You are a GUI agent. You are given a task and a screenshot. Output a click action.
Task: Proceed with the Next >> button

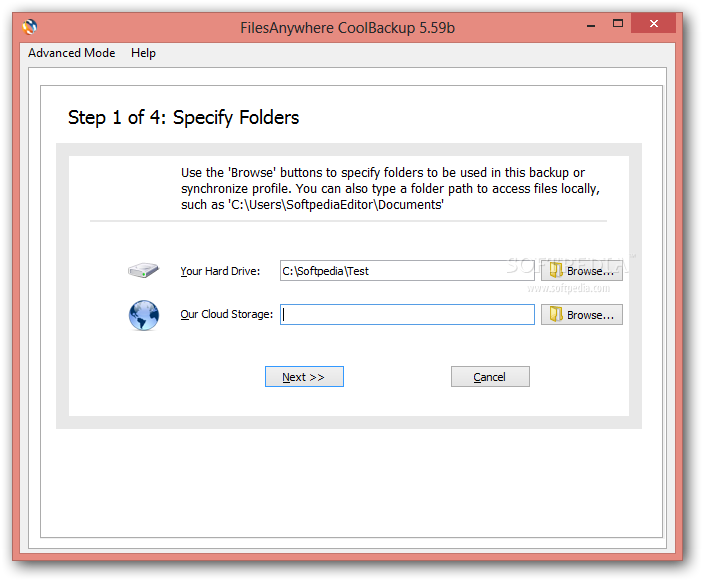pyautogui.click(x=304, y=377)
